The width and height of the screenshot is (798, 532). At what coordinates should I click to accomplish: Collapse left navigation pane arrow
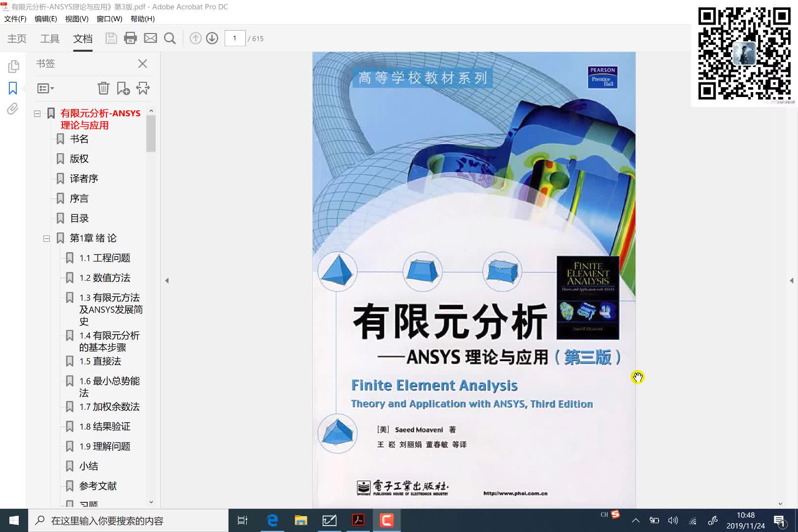(167, 280)
